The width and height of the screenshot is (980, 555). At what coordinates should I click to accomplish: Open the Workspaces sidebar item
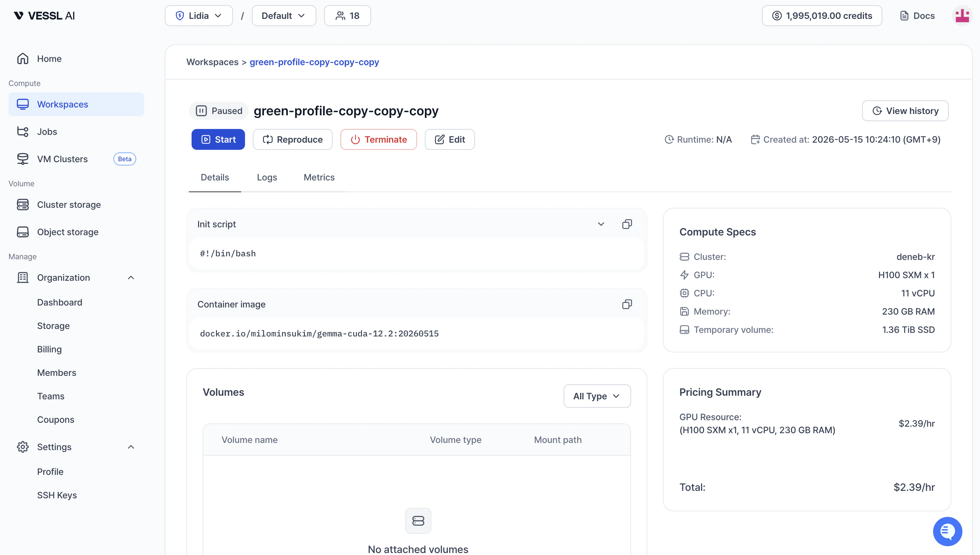[x=76, y=104]
